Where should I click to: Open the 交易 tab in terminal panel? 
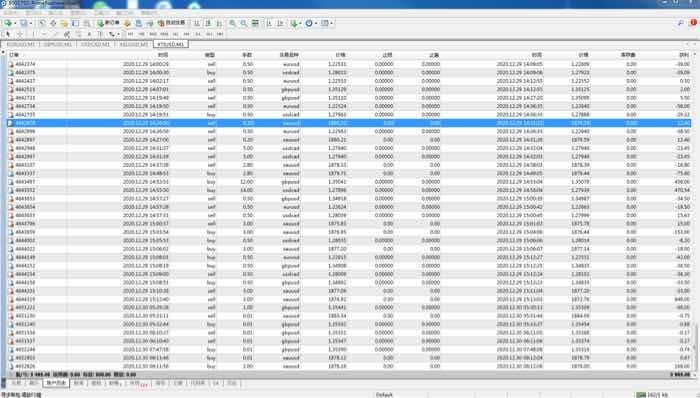tap(17, 383)
